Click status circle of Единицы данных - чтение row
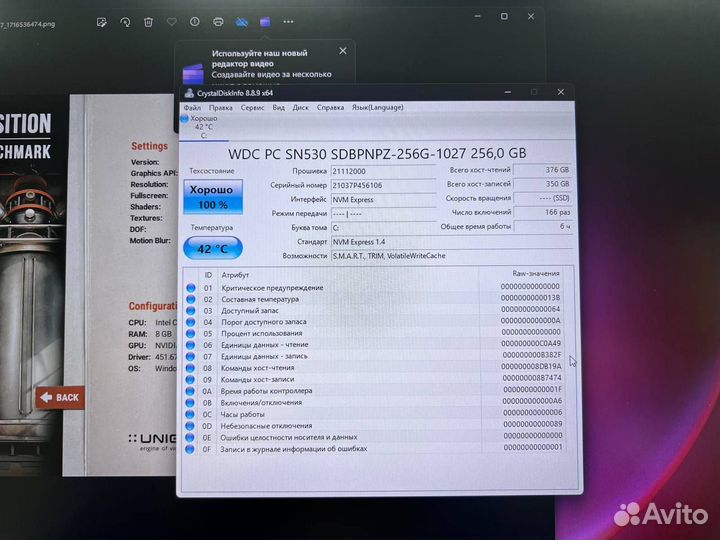This screenshot has width=720, height=540. pos(191,345)
